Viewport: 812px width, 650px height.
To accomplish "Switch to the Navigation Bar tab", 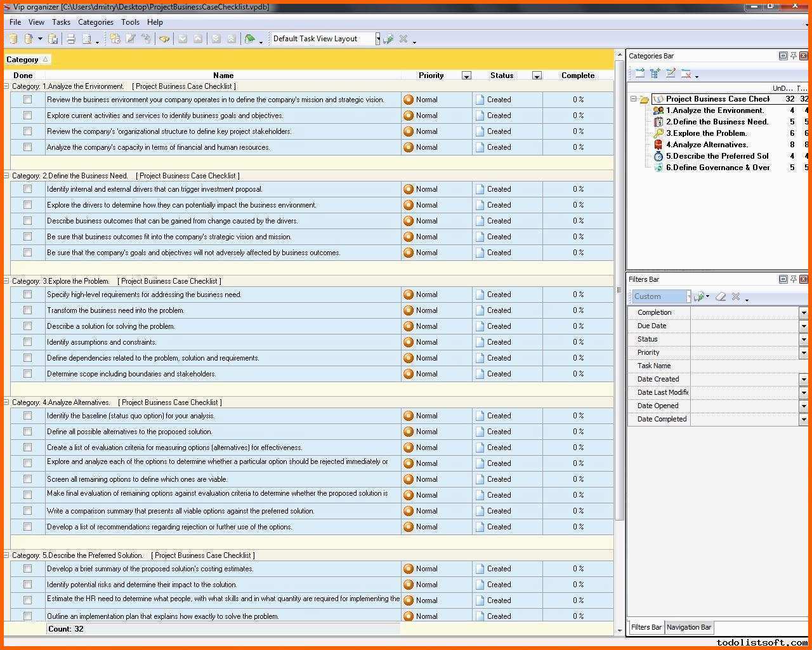I will (689, 627).
